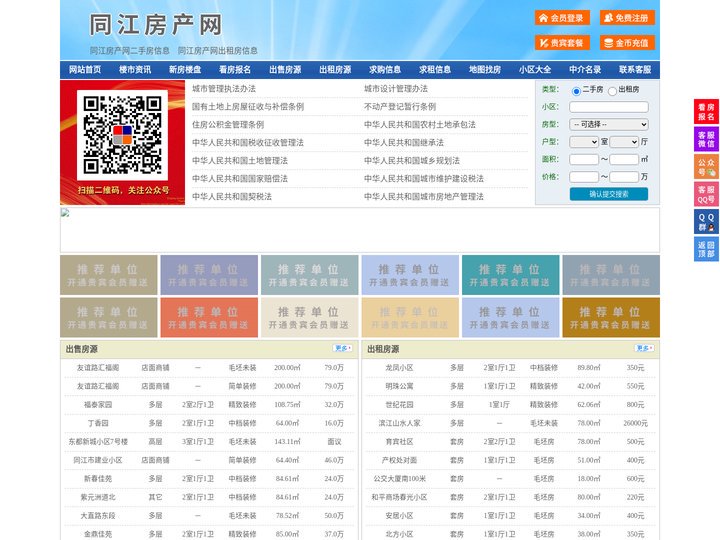Open 东都新城小区7号楼 sale listing
The width and height of the screenshot is (720, 540).
[98, 441]
